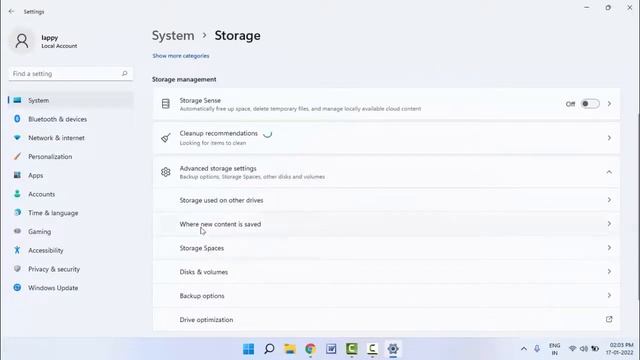Open the white C app in taskbar
The height and width of the screenshot is (360, 640).
click(372, 349)
